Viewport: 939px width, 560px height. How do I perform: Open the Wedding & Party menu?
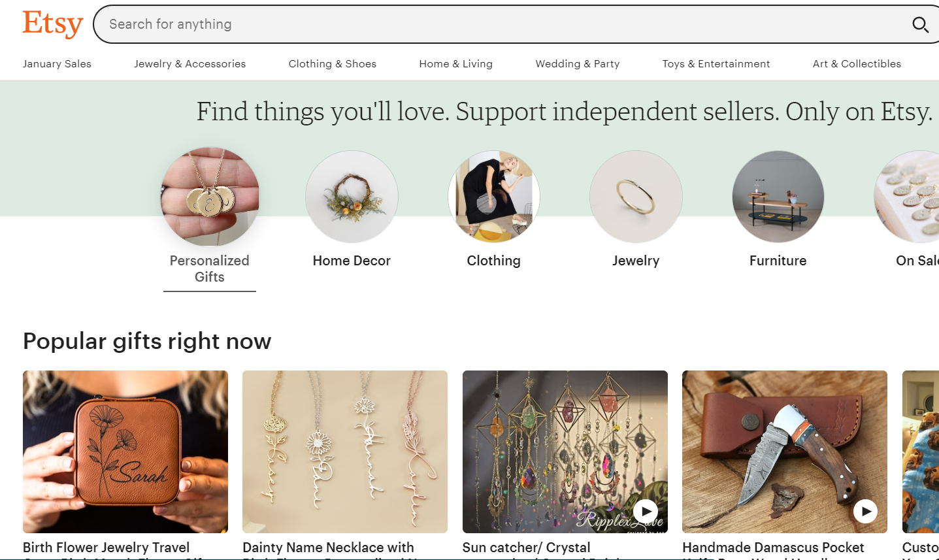[x=577, y=63]
